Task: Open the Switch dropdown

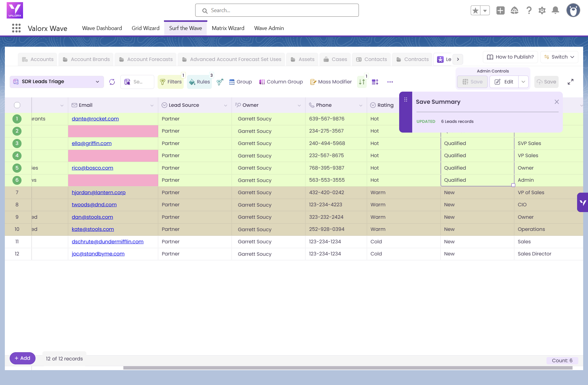Action: 559,57
